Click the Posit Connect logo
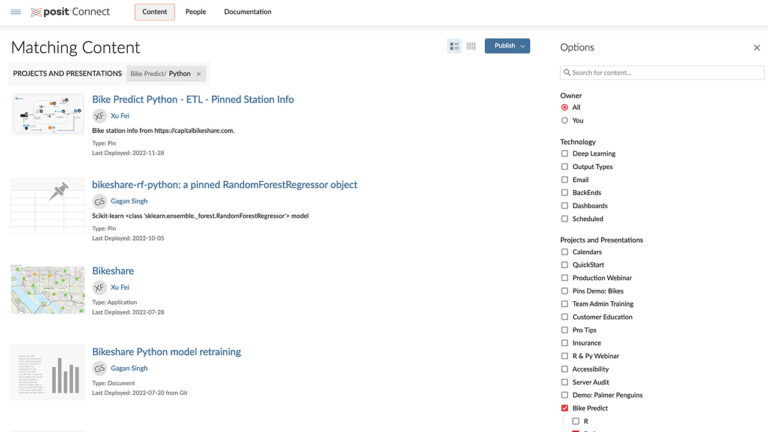Viewport: 768px width, 432px height. [70, 12]
